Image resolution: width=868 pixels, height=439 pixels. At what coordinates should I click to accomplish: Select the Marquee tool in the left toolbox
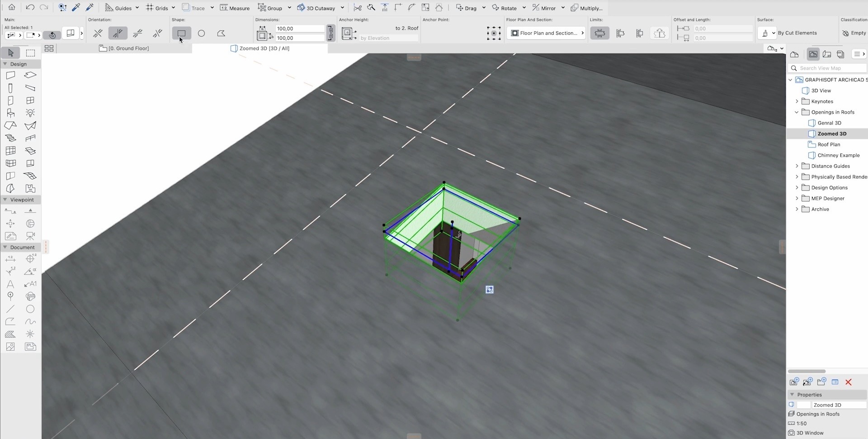click(x=30, y=53)
